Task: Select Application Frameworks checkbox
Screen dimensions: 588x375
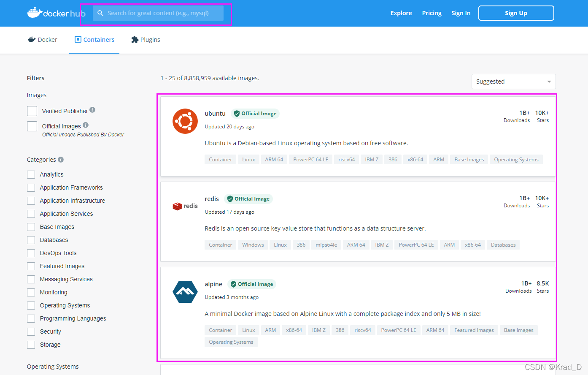Action: coord(31,187)
